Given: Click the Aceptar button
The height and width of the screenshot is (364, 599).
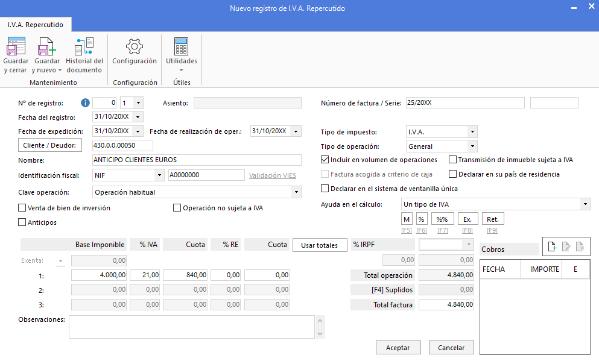Looking at the screenshot, I should (398, 348).
